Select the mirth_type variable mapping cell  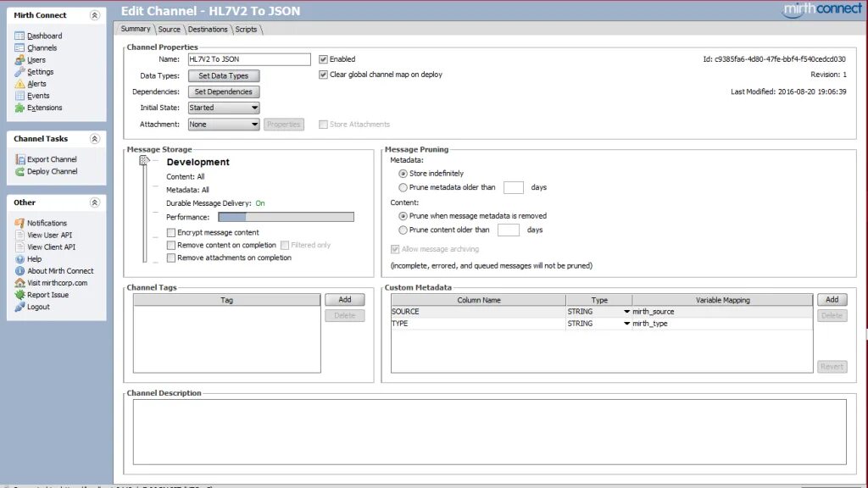pos(722,324)
